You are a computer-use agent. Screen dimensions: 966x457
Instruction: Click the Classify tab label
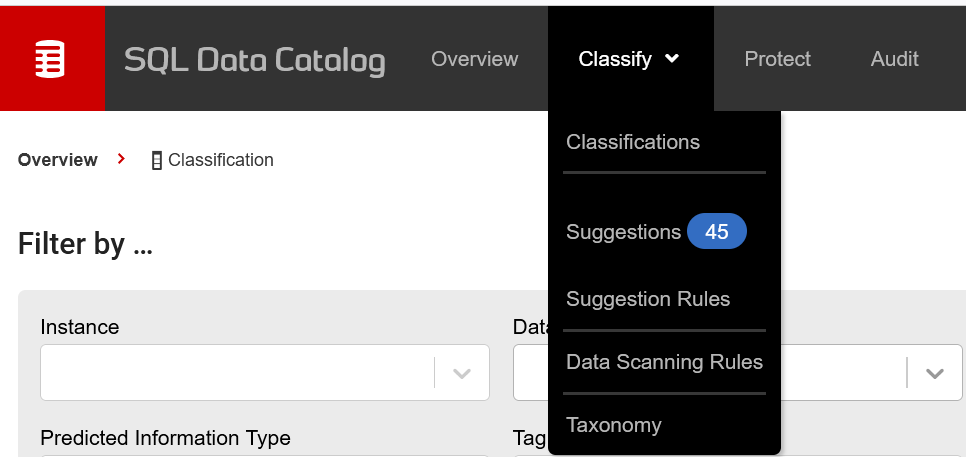(x=615, y=59)
